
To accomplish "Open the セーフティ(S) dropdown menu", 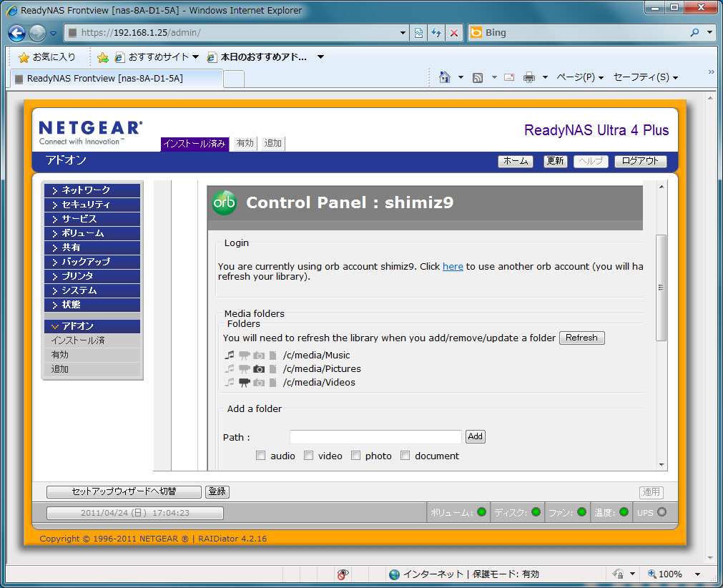I will pyautogui.click(x=645, y=77).
